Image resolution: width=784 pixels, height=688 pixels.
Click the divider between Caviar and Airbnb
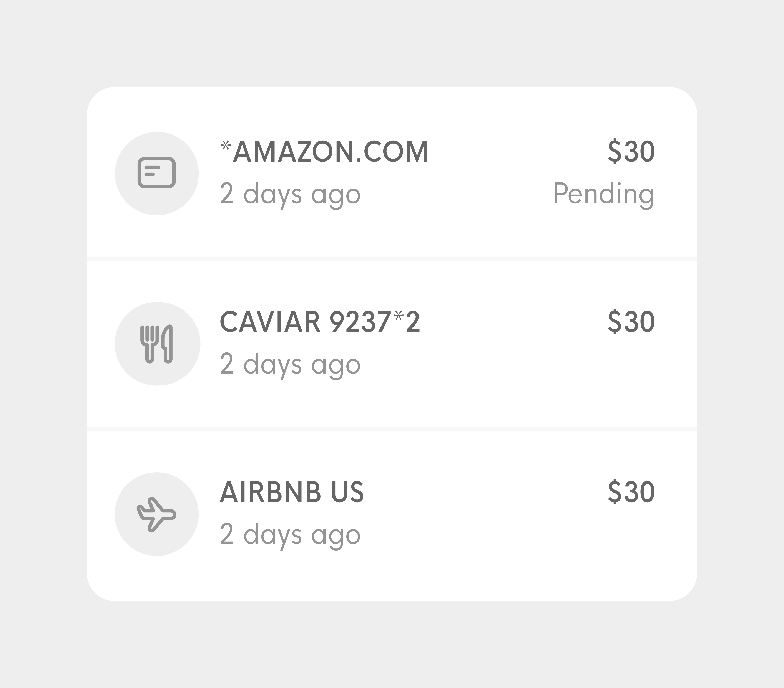tap(392, 429)
